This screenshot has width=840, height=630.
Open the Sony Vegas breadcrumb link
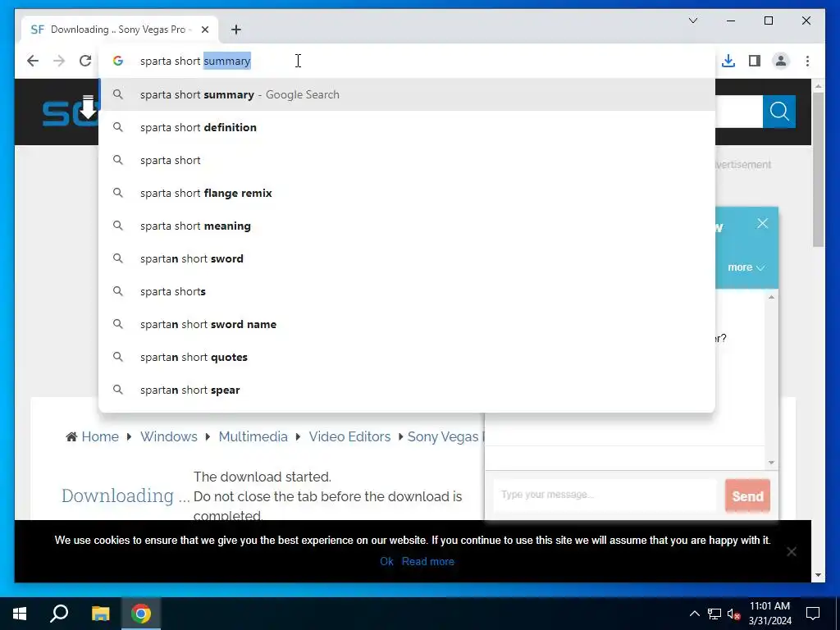pyautogui.click(x=445, y=436)
